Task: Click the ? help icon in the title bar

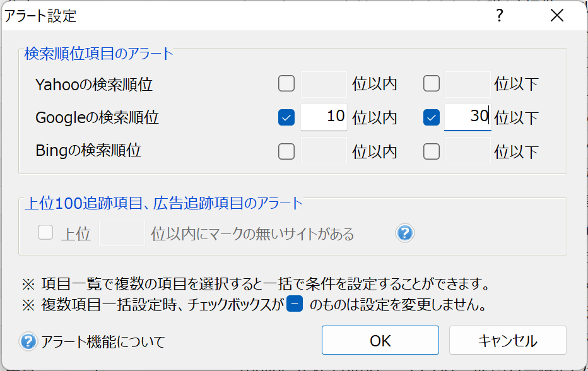Action: [x=499, y=15]
